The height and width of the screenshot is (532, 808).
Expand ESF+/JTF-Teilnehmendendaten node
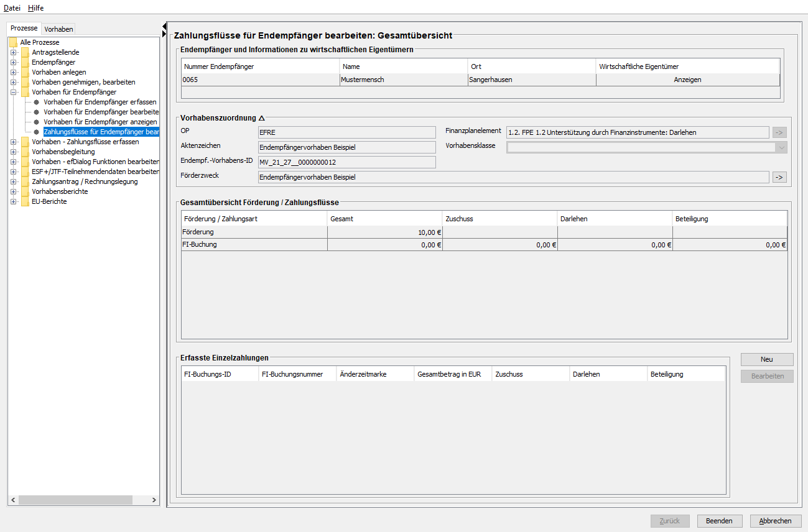pos(14,172)
